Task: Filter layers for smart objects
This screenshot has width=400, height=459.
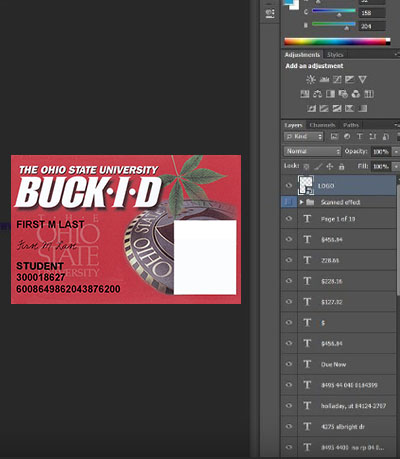Action: point(385,137)
